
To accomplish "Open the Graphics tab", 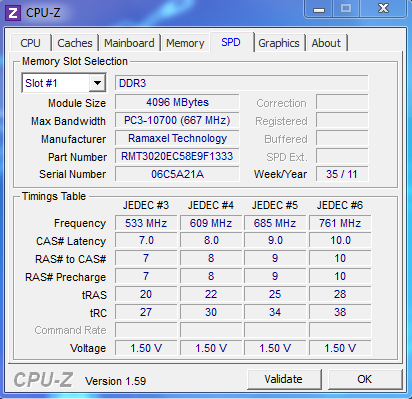I will point(279,43).
